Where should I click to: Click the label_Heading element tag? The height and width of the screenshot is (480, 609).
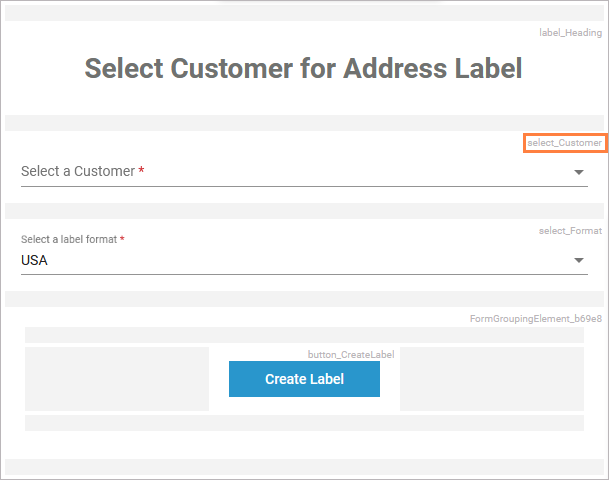click(x=570, y=33)
